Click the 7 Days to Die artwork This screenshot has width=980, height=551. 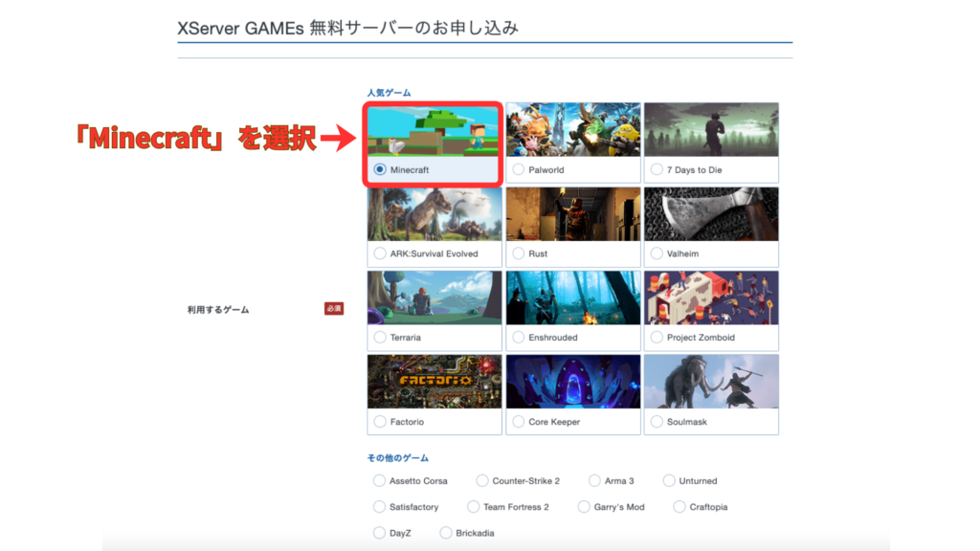(711, 129)
